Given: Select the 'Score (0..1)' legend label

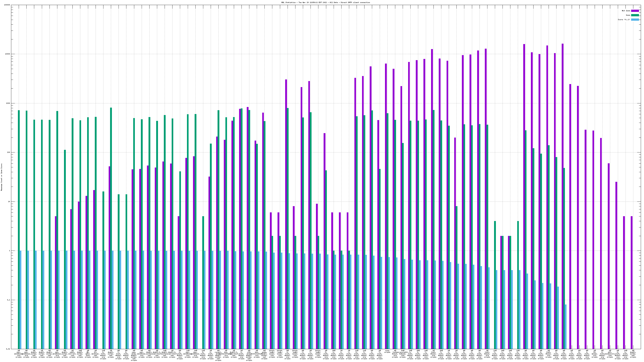Looking at the screenshot, I should click(624, 20).
